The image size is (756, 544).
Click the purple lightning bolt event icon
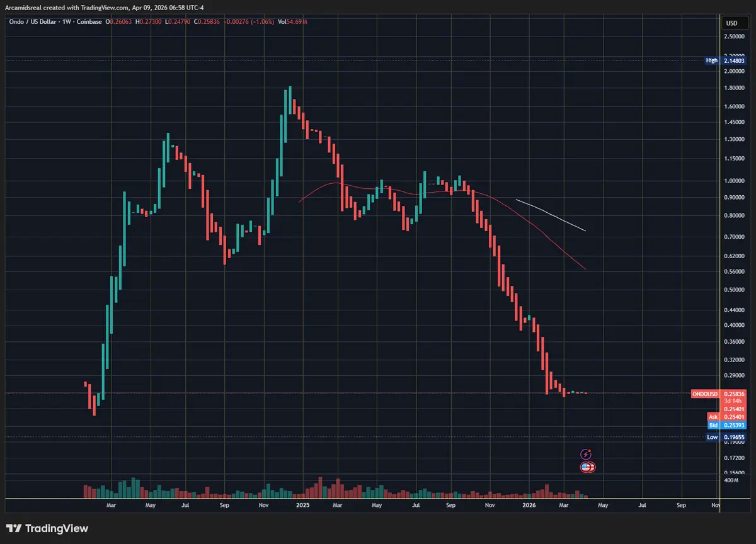point(587,454)
